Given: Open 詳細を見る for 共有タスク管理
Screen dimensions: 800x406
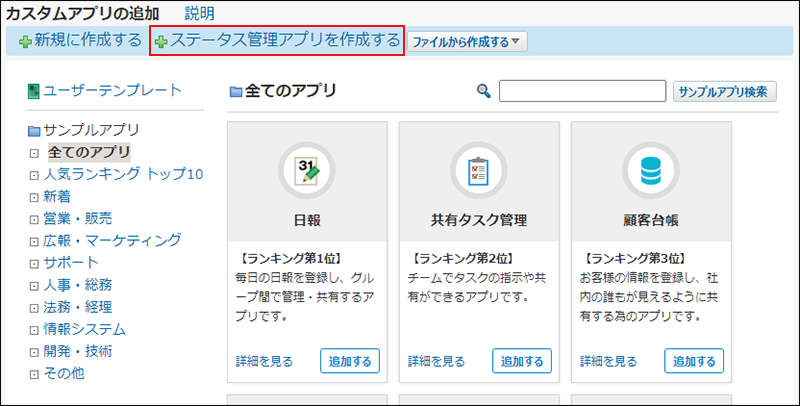Looking at the screenshot, I should [436, 362].
